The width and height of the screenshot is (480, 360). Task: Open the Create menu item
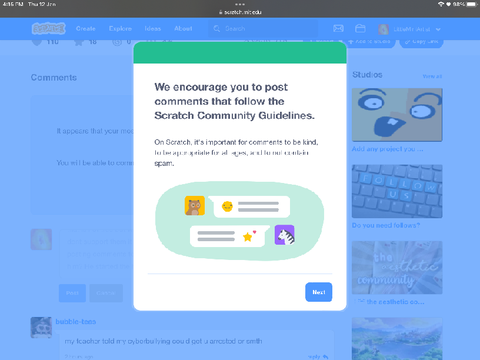pyautogui.click(x=86, y=29)
